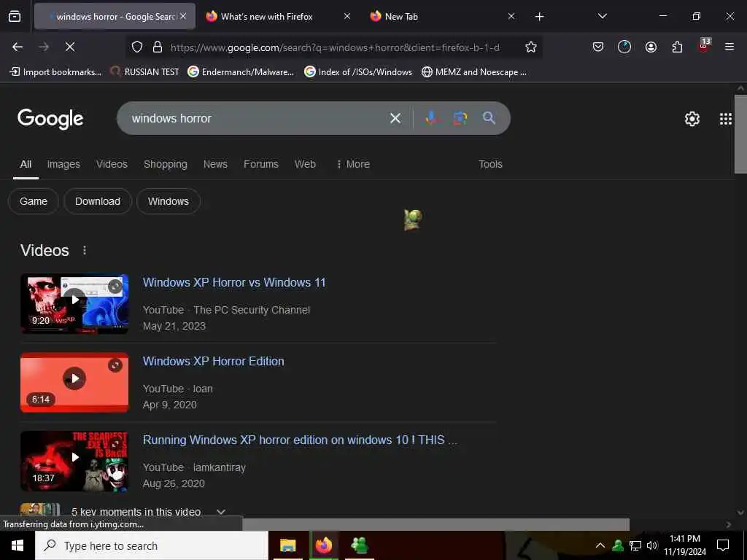Open the Firefox application menu

coord(729,47)
